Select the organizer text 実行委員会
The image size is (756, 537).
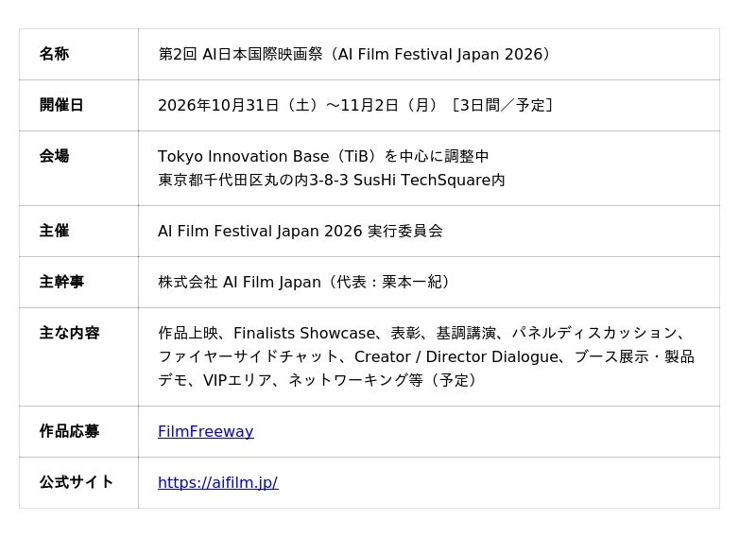click(405, 231)
